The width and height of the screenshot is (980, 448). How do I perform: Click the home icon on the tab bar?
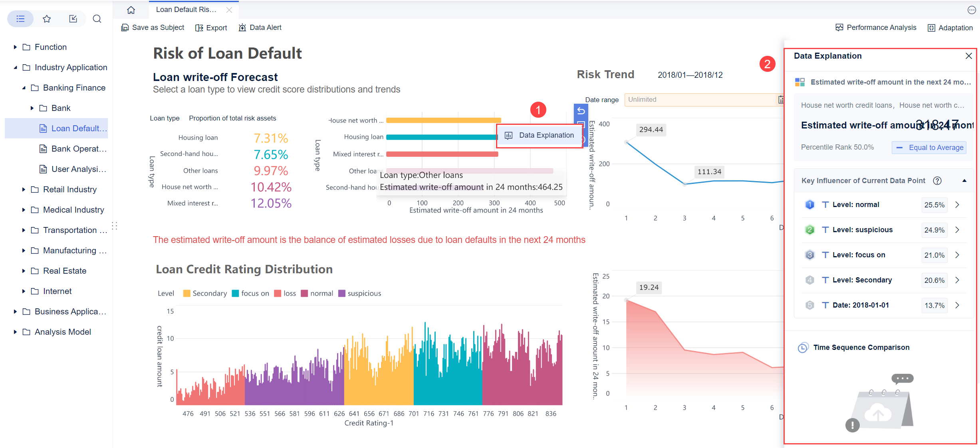[x=131, y=10]
